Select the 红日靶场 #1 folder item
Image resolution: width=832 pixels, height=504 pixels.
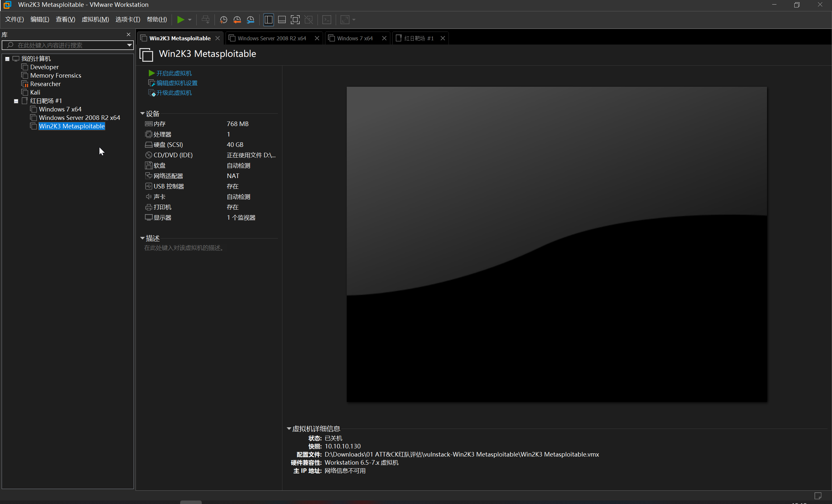45,101
